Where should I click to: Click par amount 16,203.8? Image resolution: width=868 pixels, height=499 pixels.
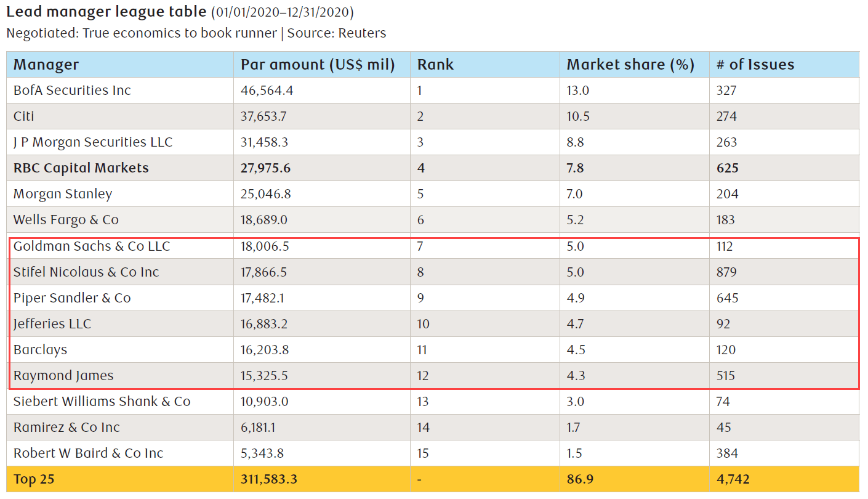click(x=265, y=350)
